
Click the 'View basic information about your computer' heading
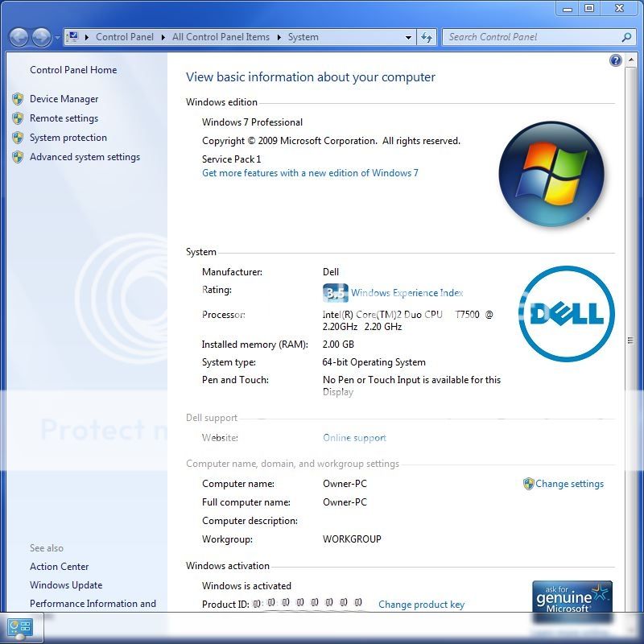pyautogui.click(x=311, y=77)
